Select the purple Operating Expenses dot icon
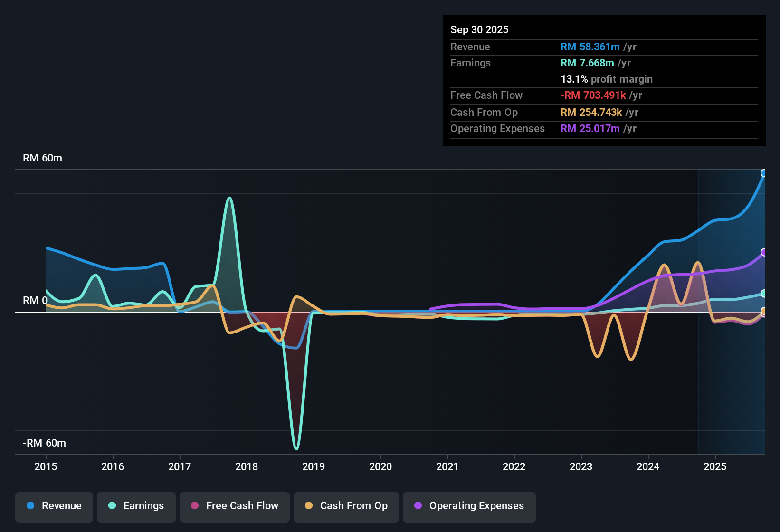 (419, 506)
